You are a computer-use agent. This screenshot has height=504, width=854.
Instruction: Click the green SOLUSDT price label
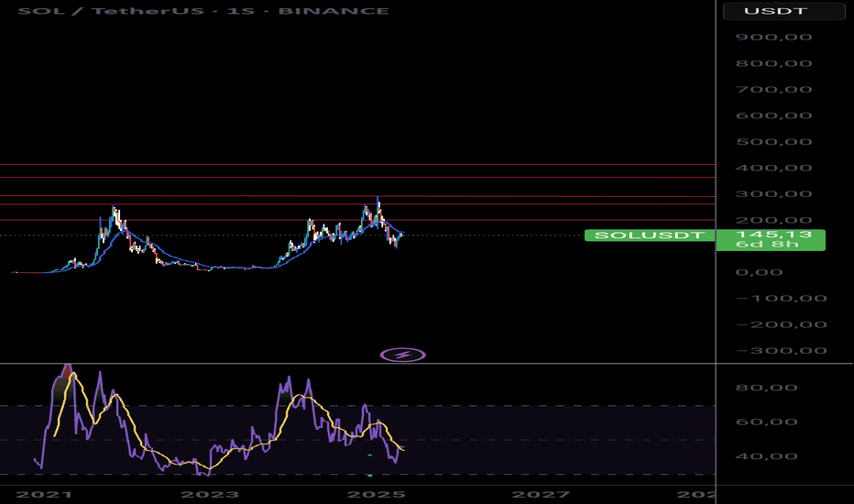click(650, 236)
